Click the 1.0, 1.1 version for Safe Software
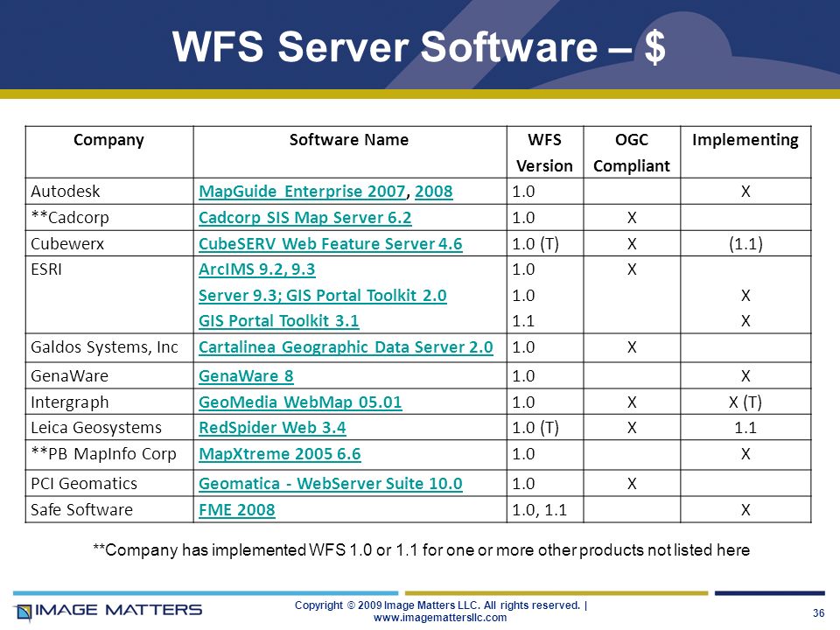 (539, 509)
